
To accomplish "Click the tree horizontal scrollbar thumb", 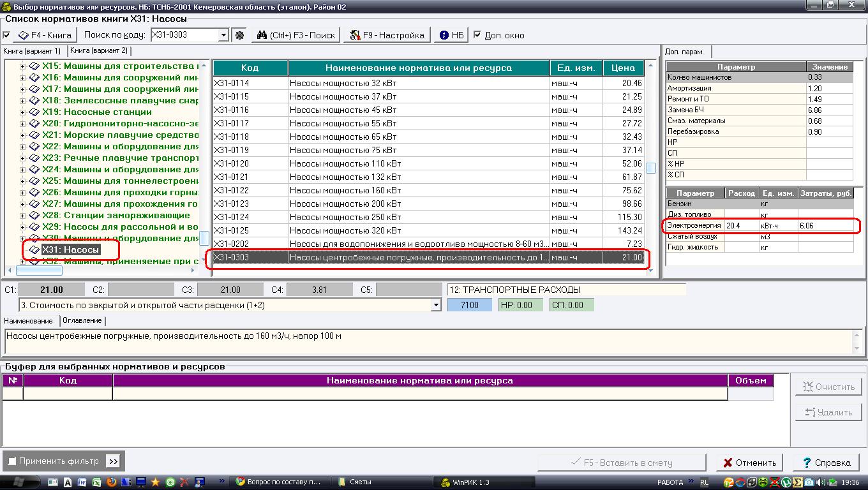I will pos(40,271).
